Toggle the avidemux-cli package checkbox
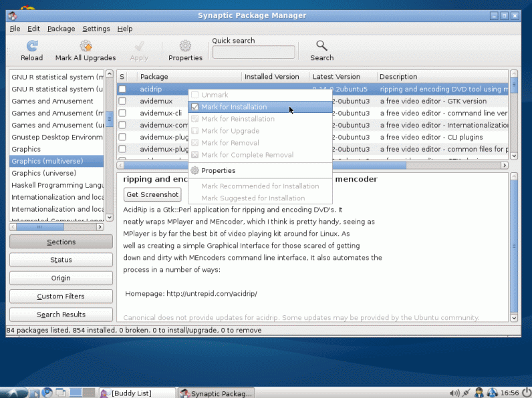The height and width of the screenshot is (398, 532). click(122, 113)
